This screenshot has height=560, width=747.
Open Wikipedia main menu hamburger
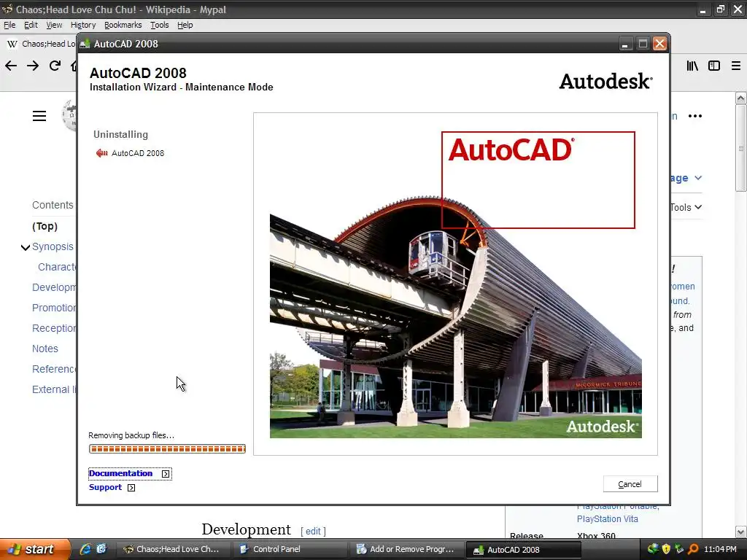click(x=39, y=116)
